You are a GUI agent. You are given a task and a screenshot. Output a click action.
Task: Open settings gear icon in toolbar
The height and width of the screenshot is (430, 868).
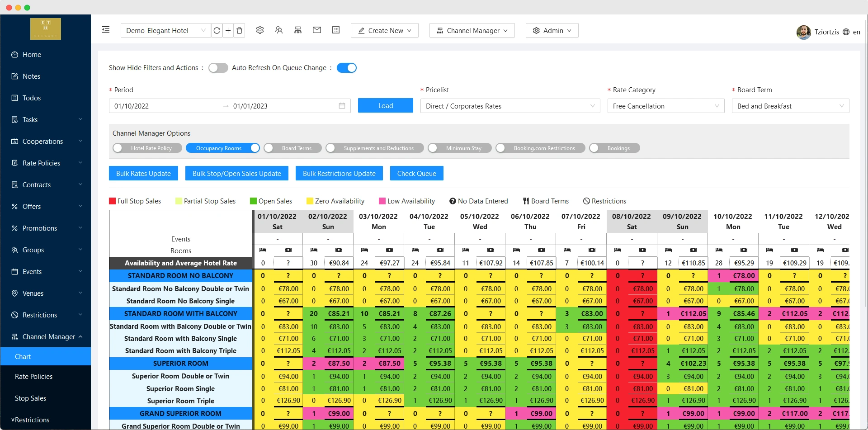point(260,30)
